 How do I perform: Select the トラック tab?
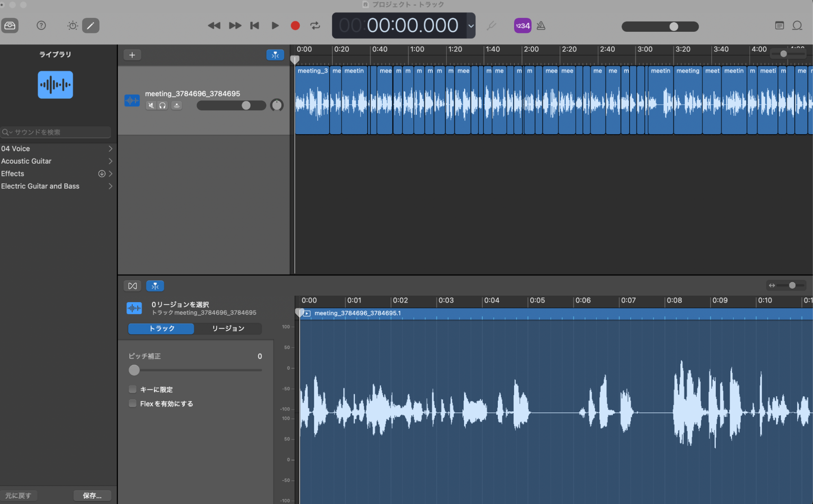161,328
